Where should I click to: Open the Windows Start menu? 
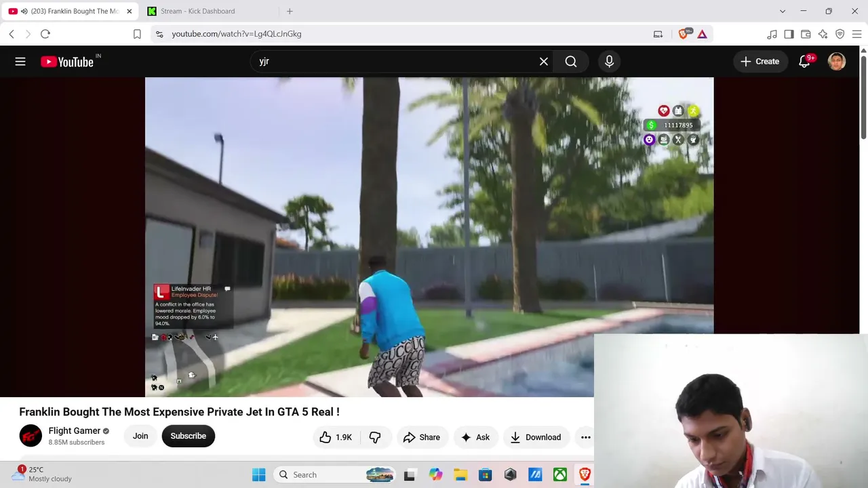(259, 475)
